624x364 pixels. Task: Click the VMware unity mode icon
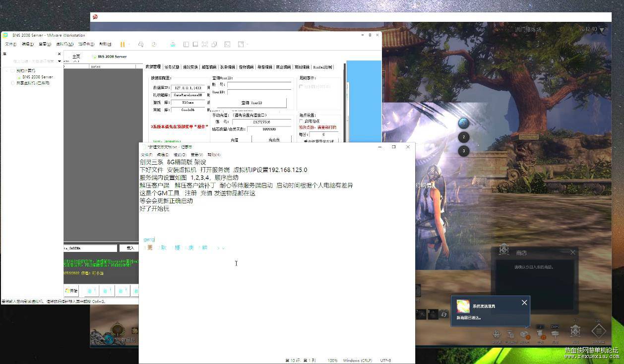(214, 44)
